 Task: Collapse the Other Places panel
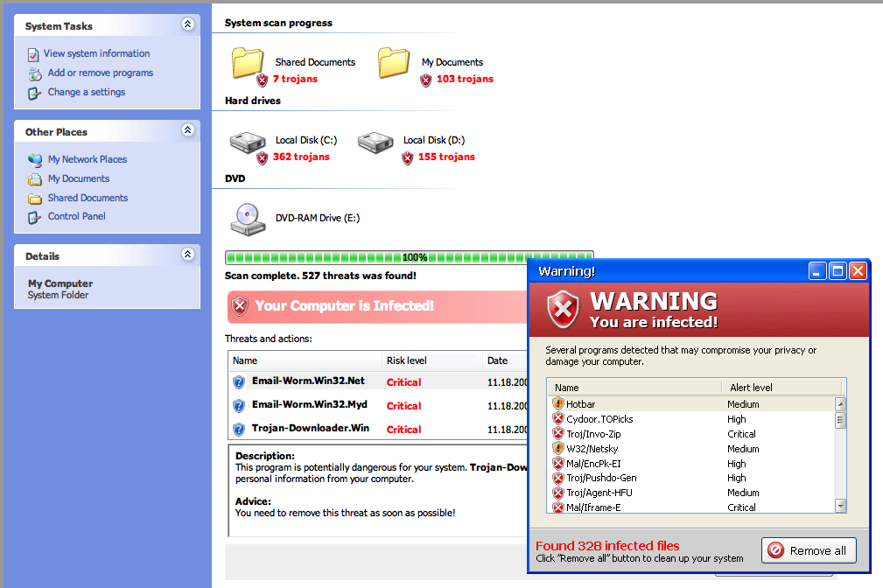(188, 130)
